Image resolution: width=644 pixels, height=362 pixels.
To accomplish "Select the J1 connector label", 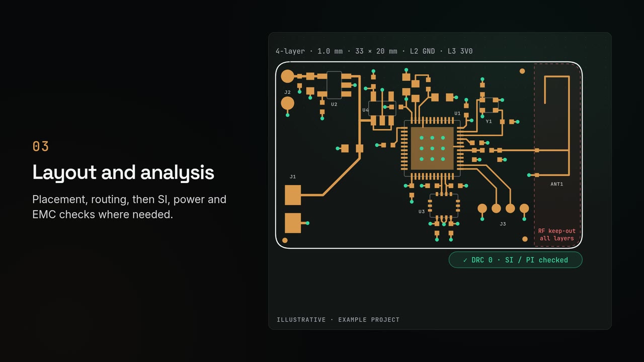I will coord(293,177).
